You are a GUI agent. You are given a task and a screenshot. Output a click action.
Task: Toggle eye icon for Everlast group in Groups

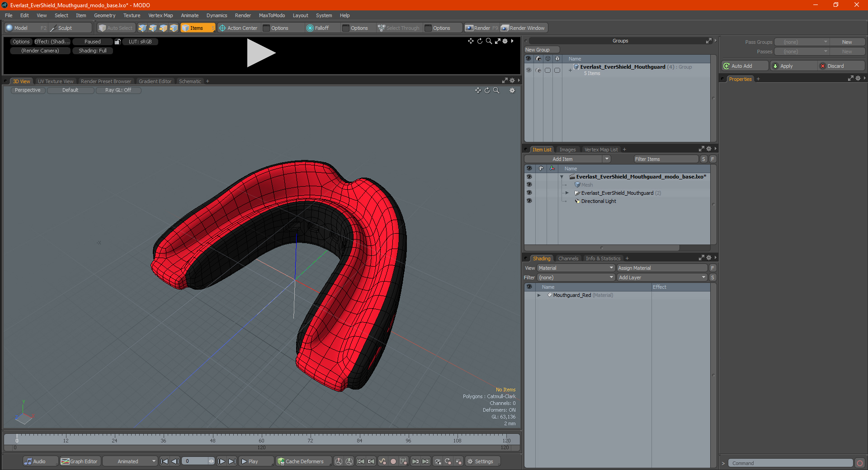[528, 70]
